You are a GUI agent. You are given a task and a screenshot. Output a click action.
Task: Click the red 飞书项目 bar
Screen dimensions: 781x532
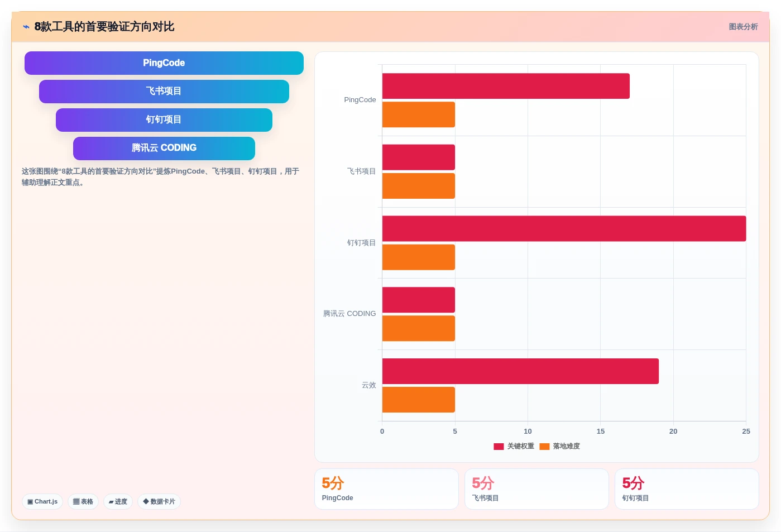[419, 157]
